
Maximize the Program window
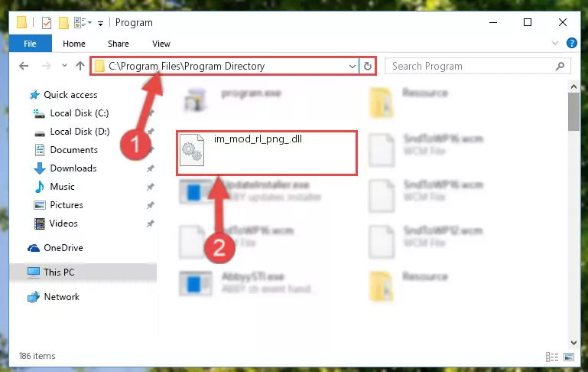click(528, 22)
